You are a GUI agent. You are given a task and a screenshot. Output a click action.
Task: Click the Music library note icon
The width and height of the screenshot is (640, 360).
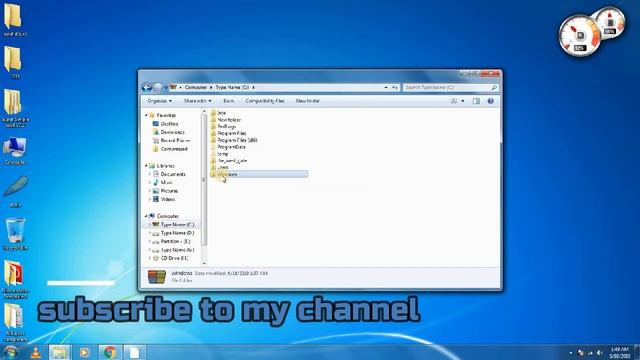[156, 182]
